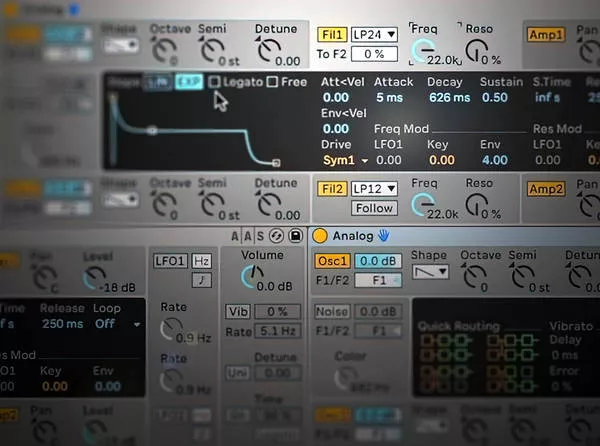The image size is (600, 446).
Task: Click the Octave knob in the Fil2 row
Action: coord(164,205)
